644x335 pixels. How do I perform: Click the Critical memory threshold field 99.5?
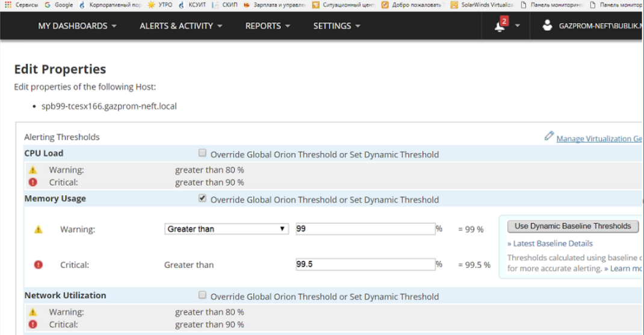point(365,265)
